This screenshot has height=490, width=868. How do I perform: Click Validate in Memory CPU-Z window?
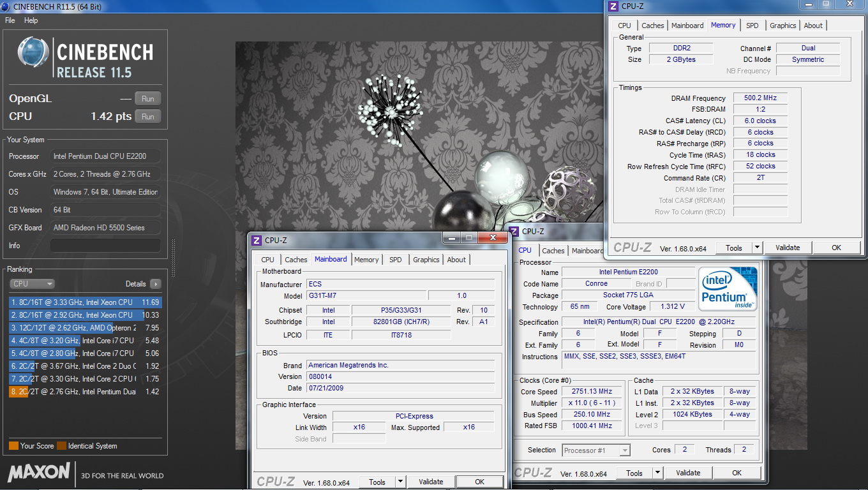point(788,248)
